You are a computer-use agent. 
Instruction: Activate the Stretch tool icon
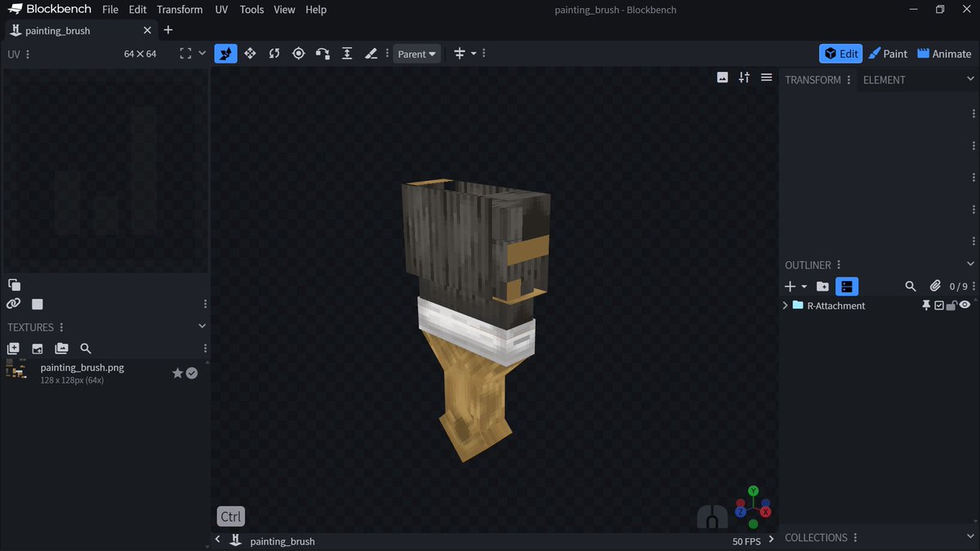[347, 53]
